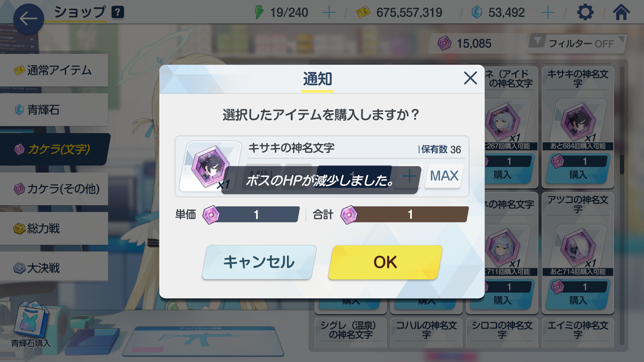The height and width of the screenshot is (362, 644).
Task: Increase purchase quantity with the plus button
Action: [409, 176]
